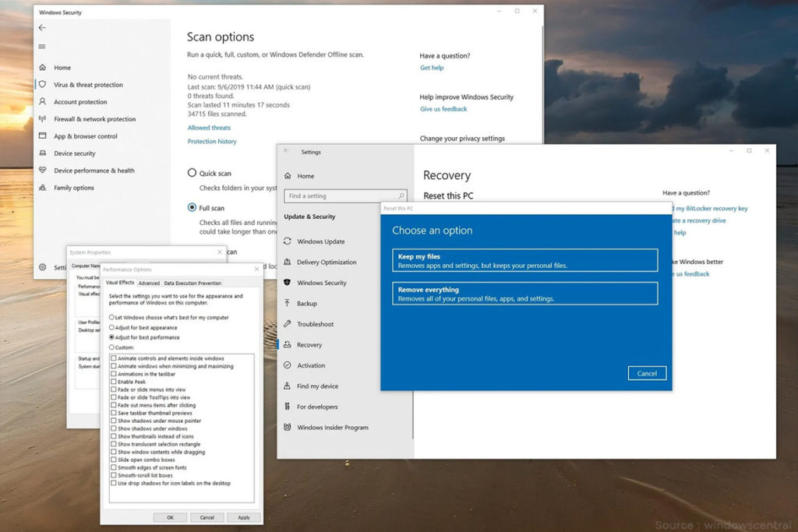This screenshot has height=532, width=798.
Task: Close the Performance Options dialog
Action: click(257, 269)
